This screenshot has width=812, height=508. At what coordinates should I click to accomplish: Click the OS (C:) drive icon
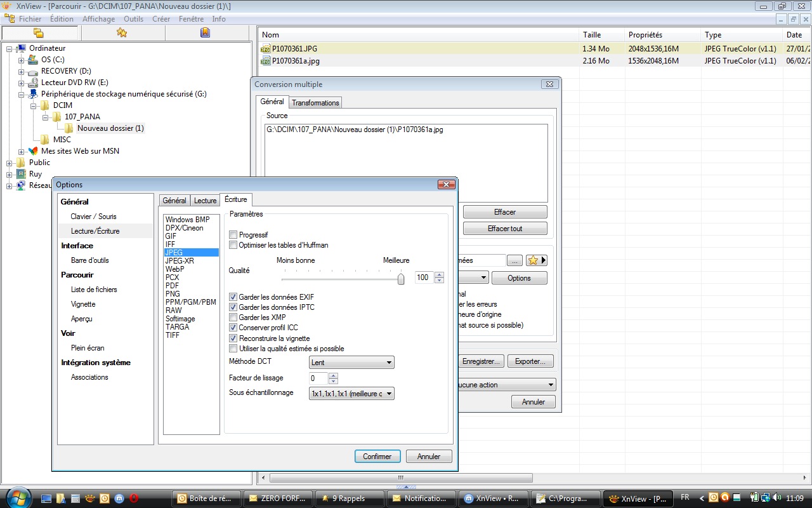34,60
